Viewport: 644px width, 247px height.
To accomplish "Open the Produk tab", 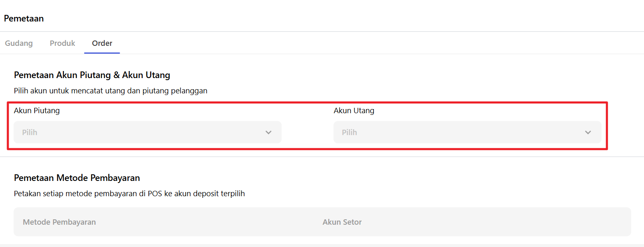I will 62,43.
